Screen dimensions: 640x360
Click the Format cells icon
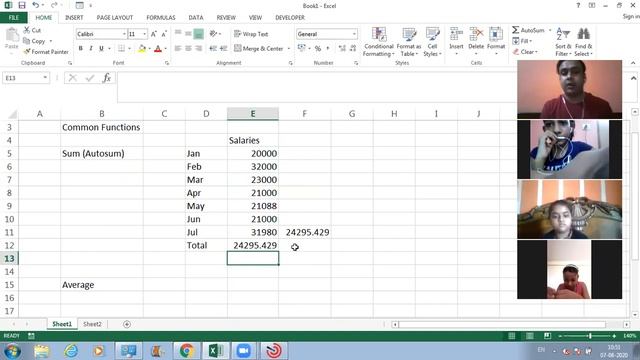tap(496, 34)
